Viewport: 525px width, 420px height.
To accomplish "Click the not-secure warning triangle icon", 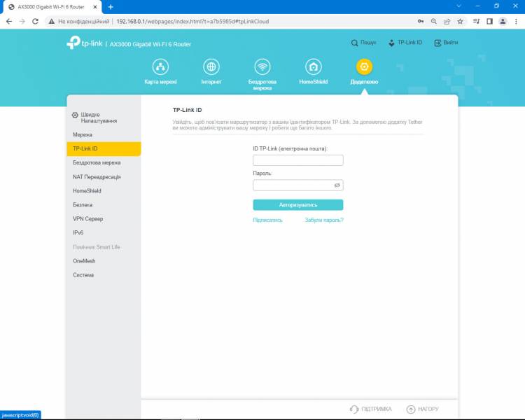I will [x=52, y=22].
